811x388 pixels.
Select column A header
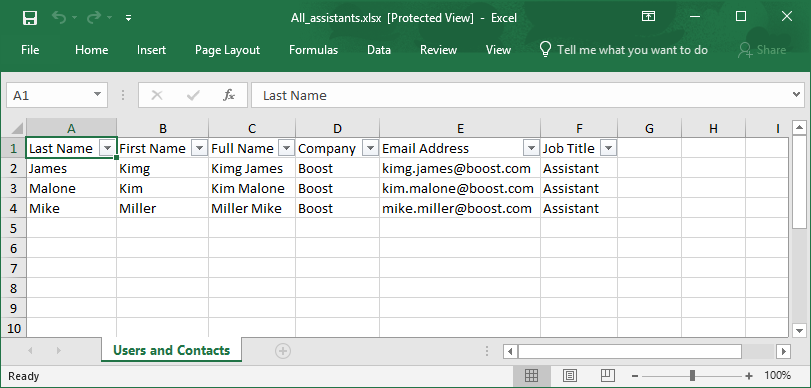(71, 128)
